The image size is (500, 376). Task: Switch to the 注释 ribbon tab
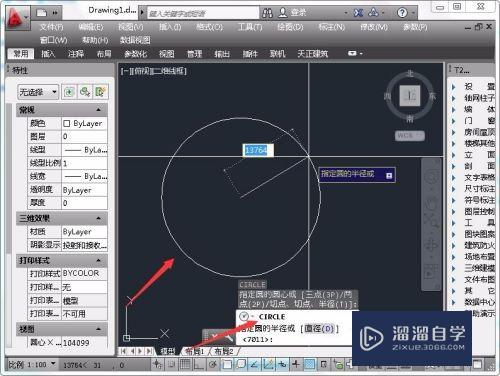(x=76, y=54)
